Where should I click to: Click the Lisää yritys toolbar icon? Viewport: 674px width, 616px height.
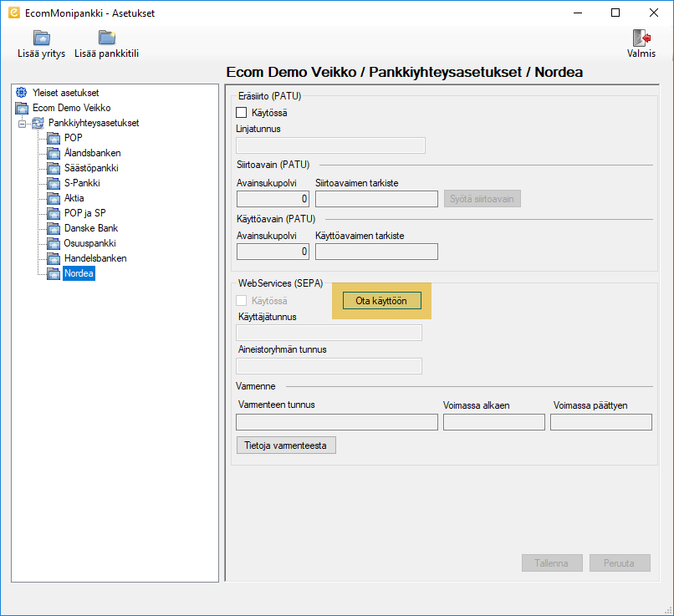[42, 38]
